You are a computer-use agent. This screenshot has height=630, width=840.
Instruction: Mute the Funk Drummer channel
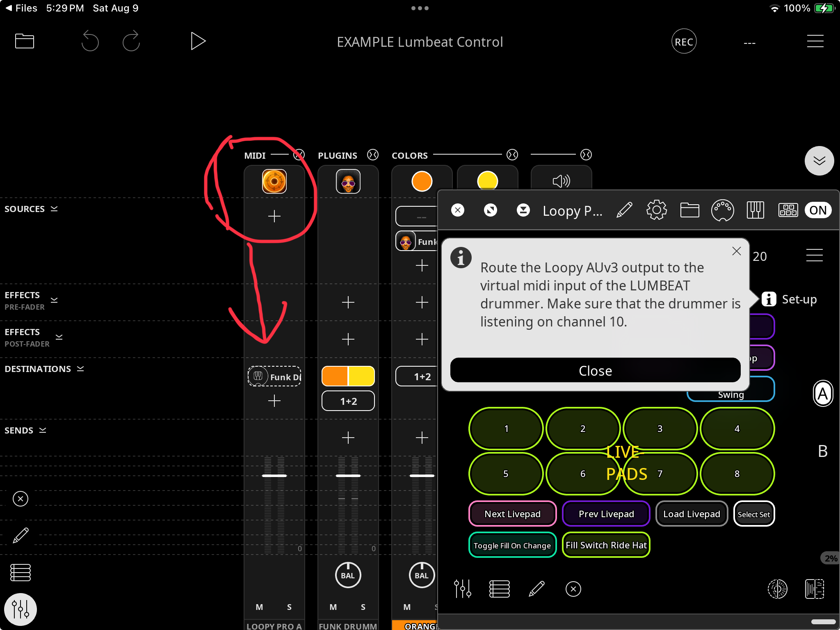point(333,607)
